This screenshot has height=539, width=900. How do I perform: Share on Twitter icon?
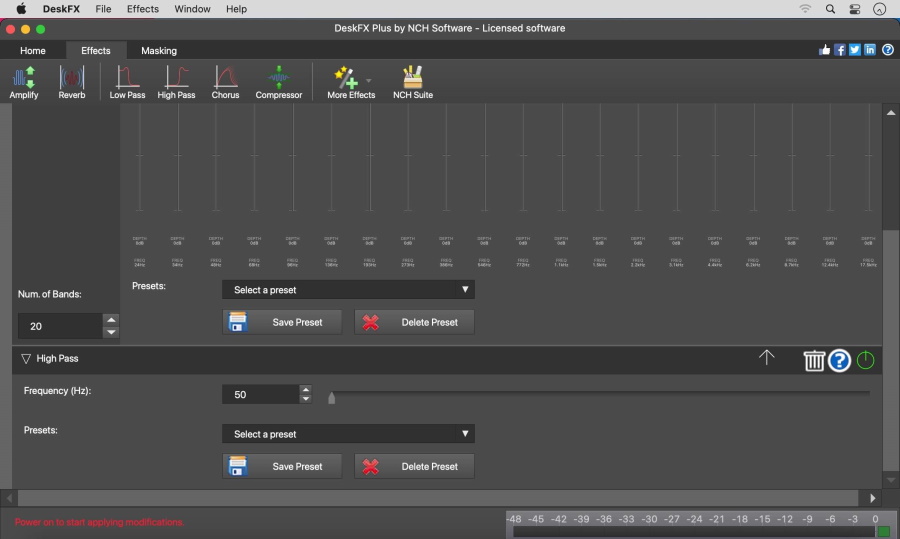855,50
